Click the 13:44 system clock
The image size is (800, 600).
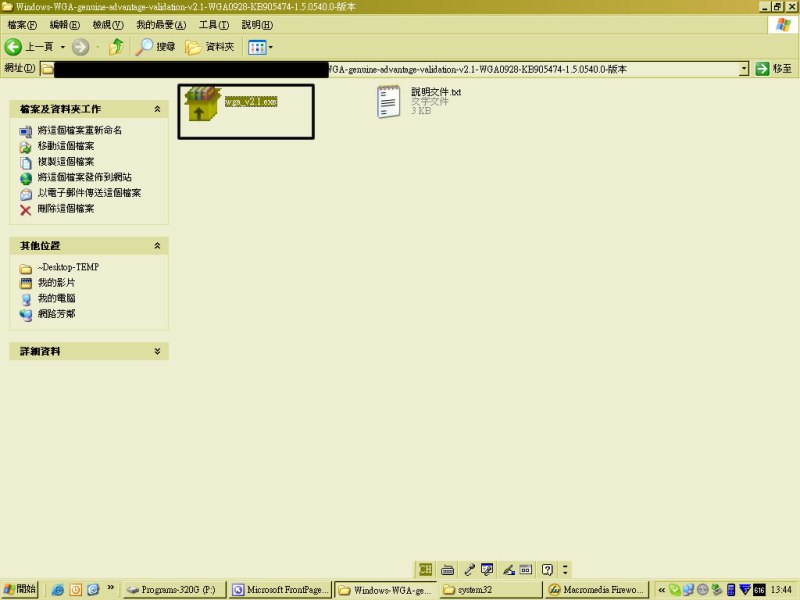coord(781,590)
